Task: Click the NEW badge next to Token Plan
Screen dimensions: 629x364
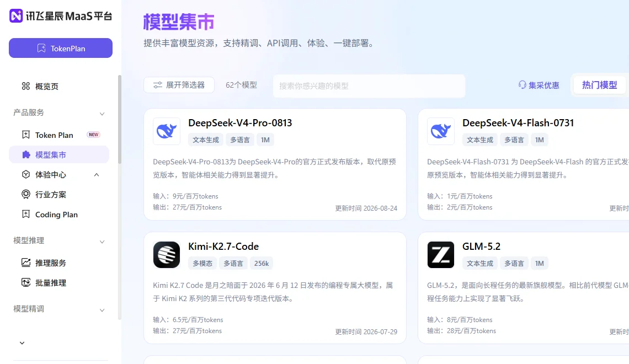Action: (x=93, y=135)
